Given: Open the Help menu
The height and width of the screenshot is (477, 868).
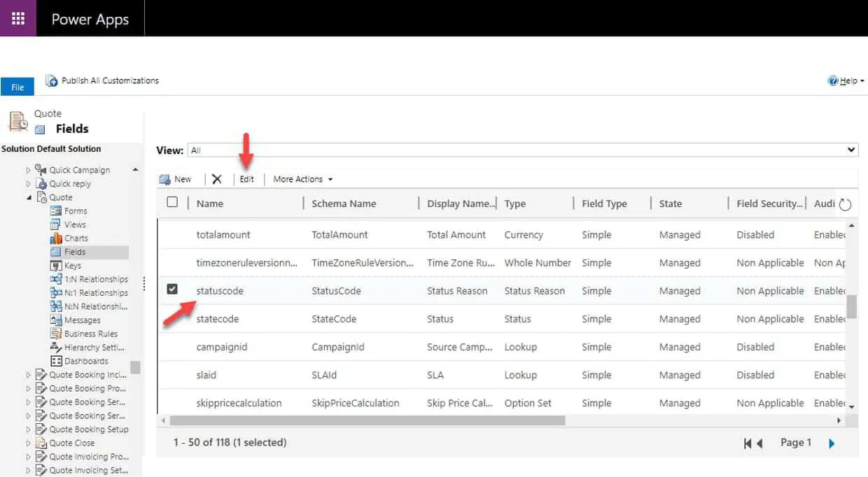Looking at the screenshot, I should coord(846,80).
